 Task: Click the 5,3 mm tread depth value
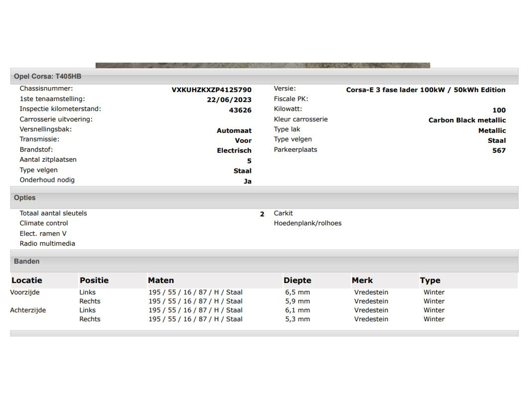pos(297,319)
